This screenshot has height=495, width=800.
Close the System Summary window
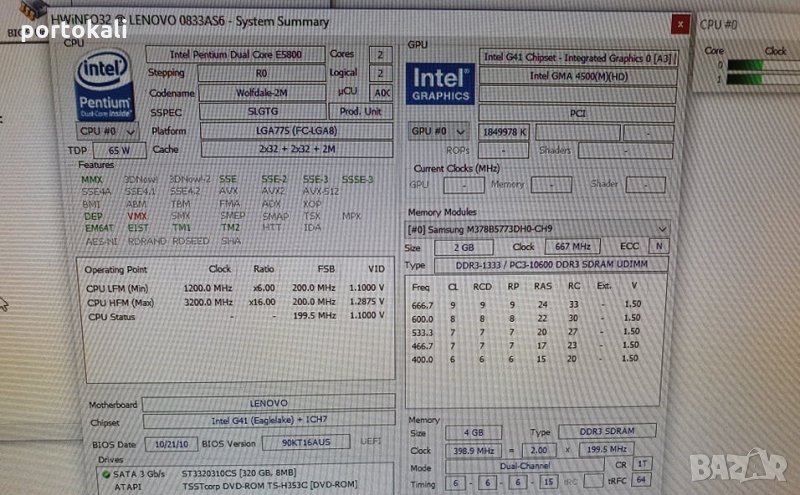click(x=680, y=23)
